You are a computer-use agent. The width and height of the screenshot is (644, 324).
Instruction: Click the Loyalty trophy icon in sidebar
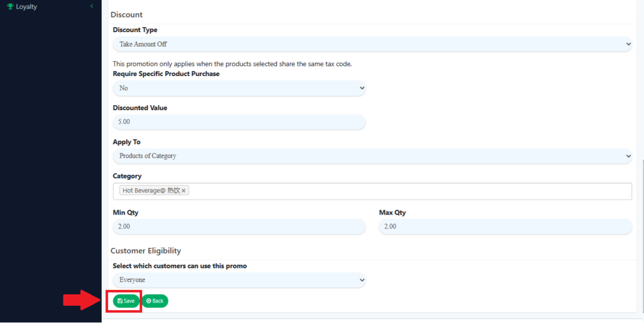[x=10, y=6]
